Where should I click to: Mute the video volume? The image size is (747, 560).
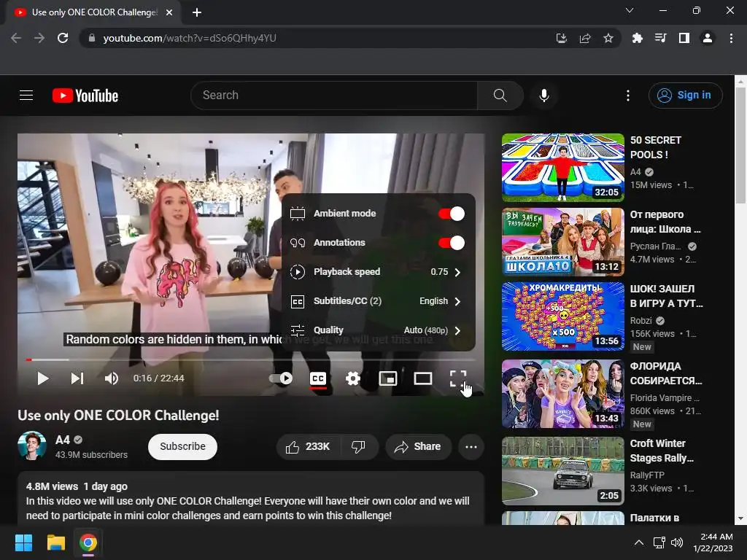point(112,378)
